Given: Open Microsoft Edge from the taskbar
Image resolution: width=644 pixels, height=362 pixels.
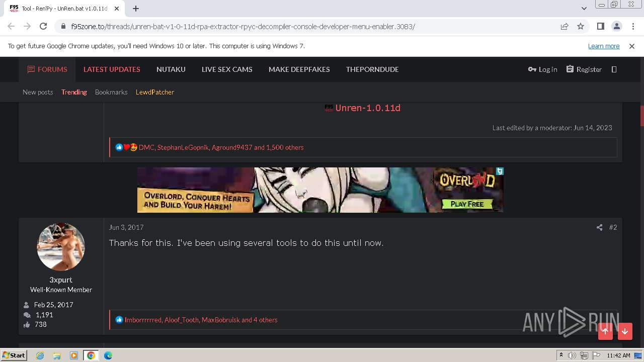Looking at the screenshot, I should (108, 355).
